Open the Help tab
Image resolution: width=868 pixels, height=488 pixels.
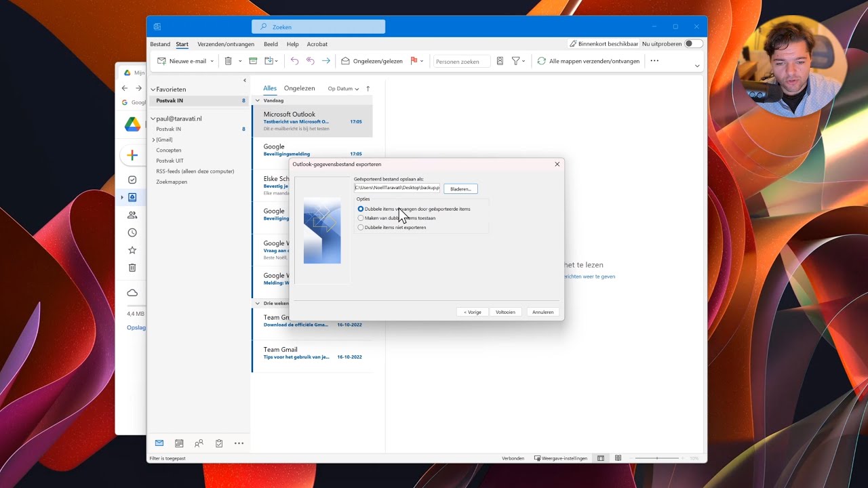[292, 44]
